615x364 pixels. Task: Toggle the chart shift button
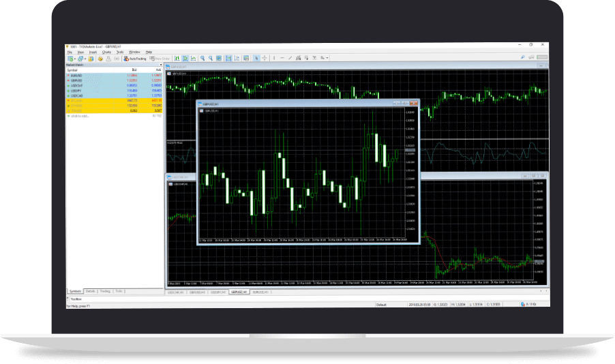point(236,59)
